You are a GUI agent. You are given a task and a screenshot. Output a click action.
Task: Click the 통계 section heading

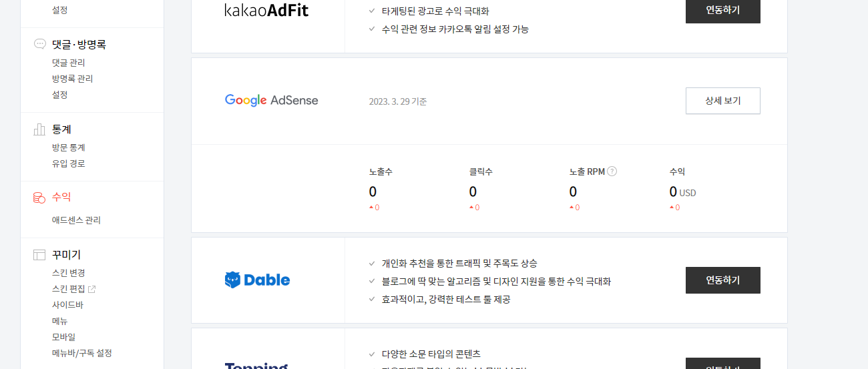[x=61, y=129]
